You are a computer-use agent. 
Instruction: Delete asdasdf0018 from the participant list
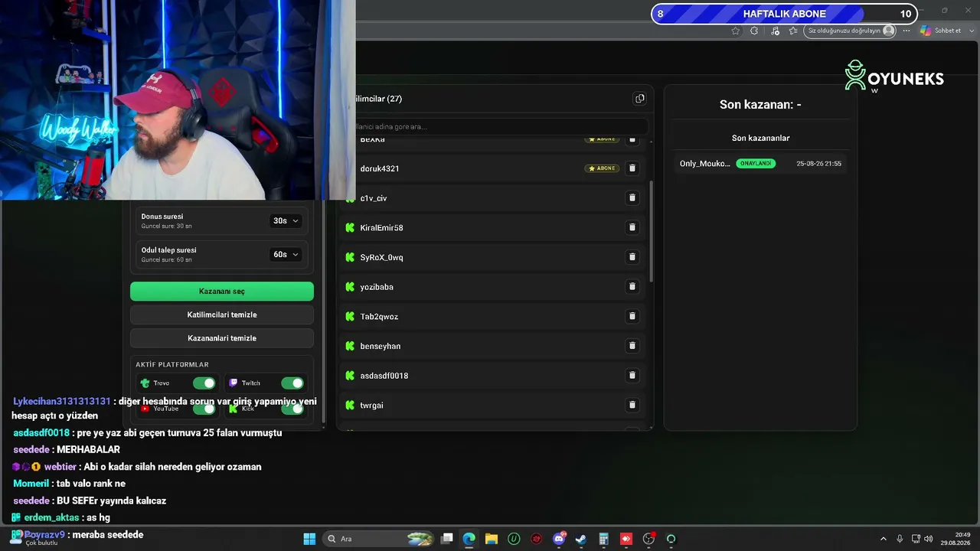point(632,375)
